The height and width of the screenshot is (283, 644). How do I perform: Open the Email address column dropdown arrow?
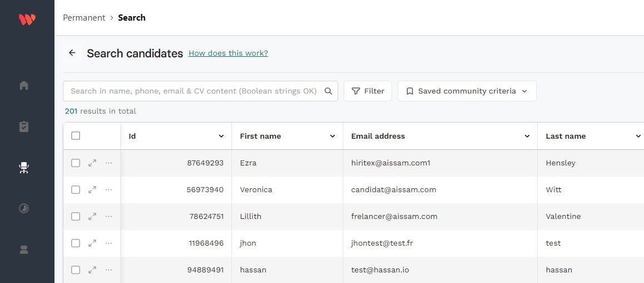click(x=527, y=136)
